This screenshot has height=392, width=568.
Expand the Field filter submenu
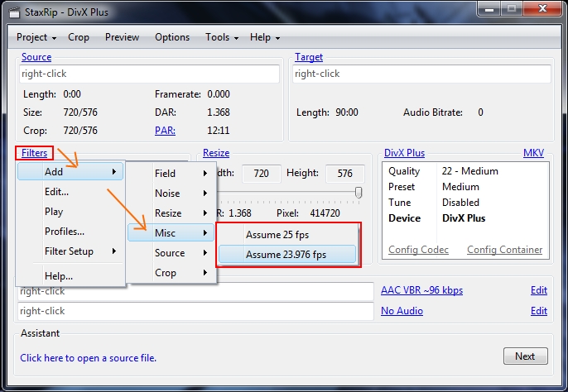click(171, 174)
